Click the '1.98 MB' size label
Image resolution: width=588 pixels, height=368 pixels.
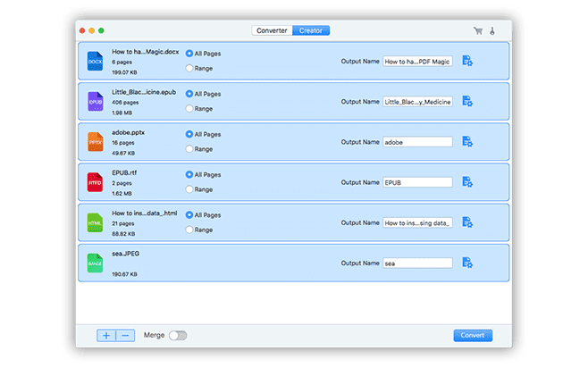tap(122, 113)
